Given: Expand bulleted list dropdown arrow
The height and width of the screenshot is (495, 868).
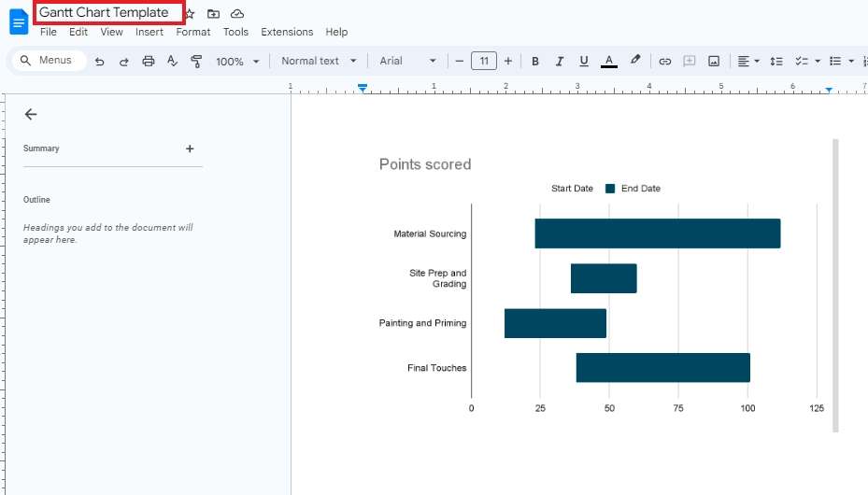Looking at the screenshot, I should click(851, 62).
